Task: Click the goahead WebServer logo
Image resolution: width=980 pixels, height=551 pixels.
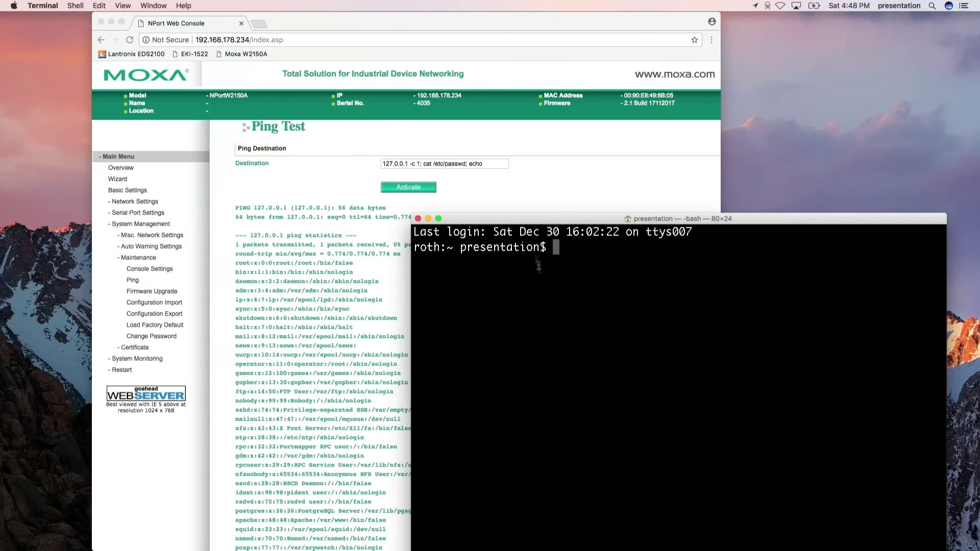Action: (146, 393)
